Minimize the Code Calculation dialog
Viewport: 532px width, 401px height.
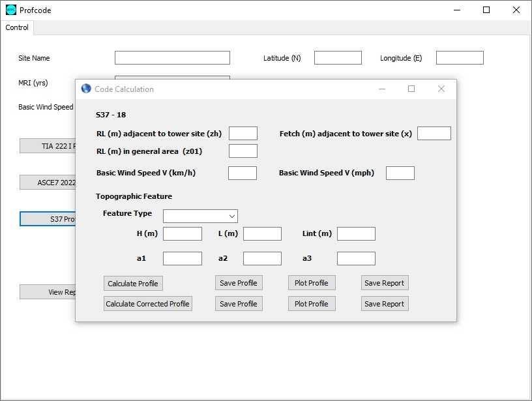[381, 89]
